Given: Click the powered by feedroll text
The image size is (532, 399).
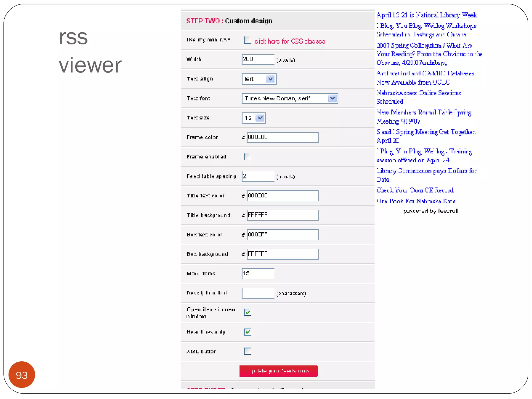Looking at the screenshot, I should [x=430, y=211].
